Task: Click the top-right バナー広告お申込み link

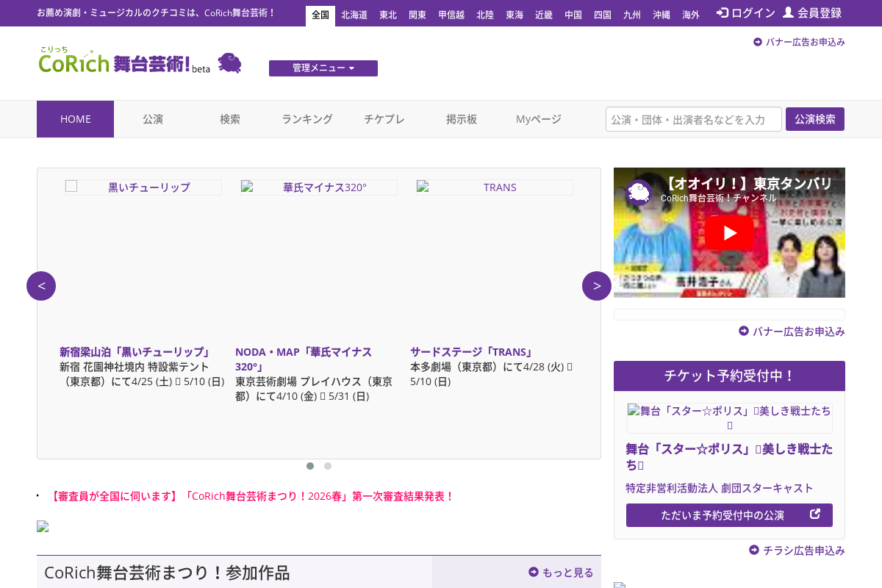Action: (799, 42)
